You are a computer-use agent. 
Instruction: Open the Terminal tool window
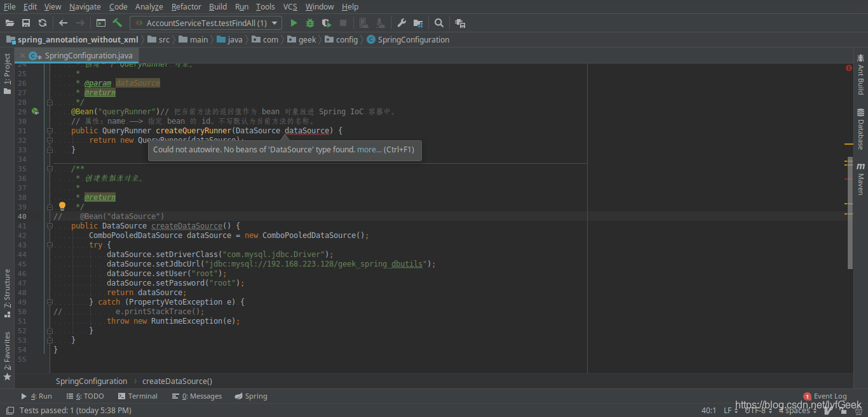pos(137,396)
